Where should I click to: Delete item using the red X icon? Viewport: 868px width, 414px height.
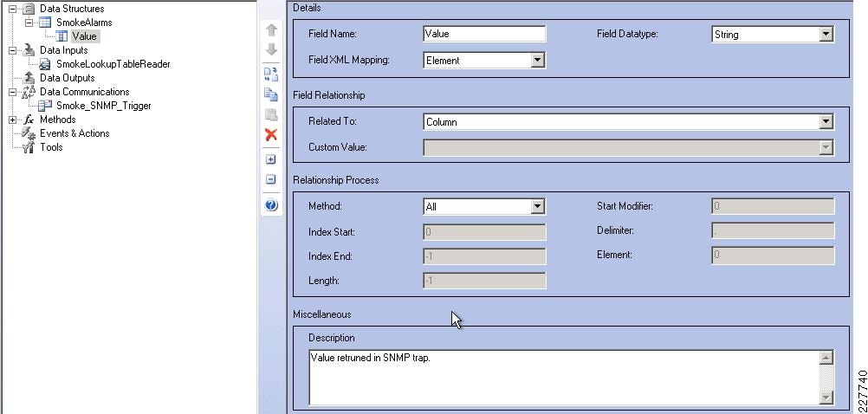tap(271, 134)
